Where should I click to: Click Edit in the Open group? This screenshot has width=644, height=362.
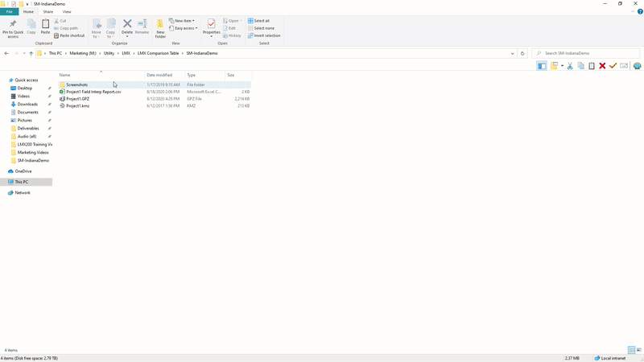click(229, 28)
